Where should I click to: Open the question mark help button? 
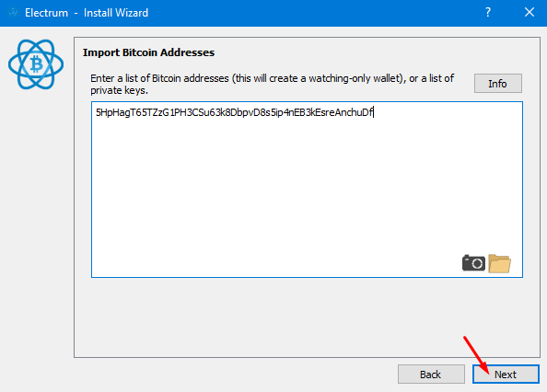coord(488,13)
